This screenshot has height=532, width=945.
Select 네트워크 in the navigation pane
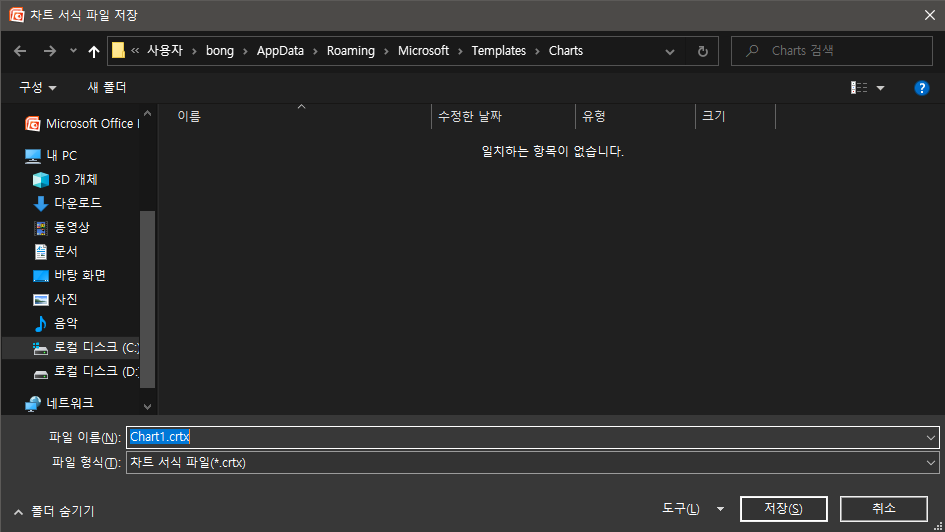click(58, 403)
